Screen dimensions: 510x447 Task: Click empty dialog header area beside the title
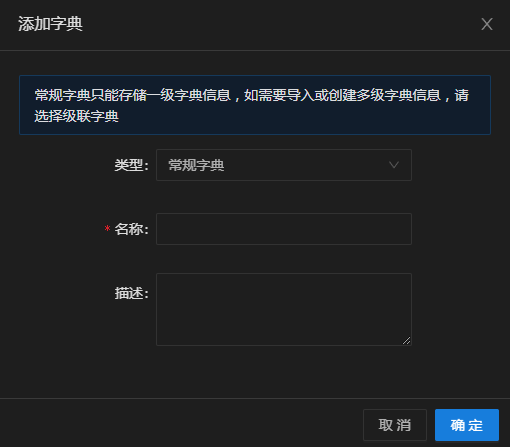[x=280, y=24]
